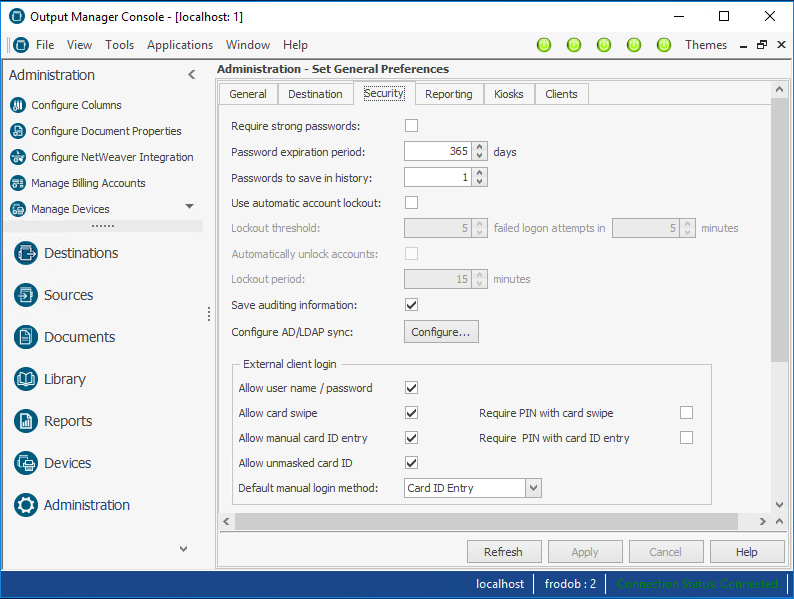Click the second green status indicator
Viewport: 794px width, 599px height.
tap(574, 45)
